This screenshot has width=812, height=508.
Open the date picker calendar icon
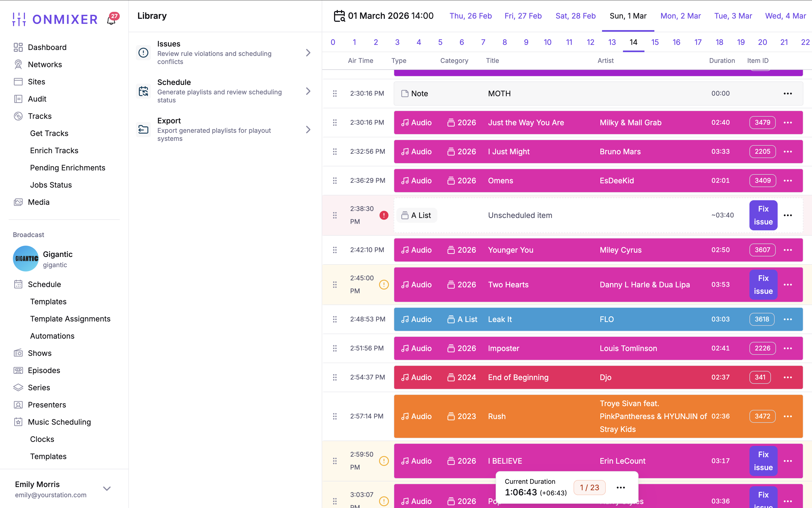pos(339,16)
